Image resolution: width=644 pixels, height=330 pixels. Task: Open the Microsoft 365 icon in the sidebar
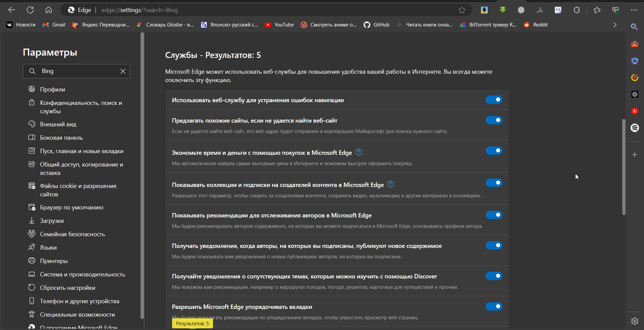click(x=635, y=61)
